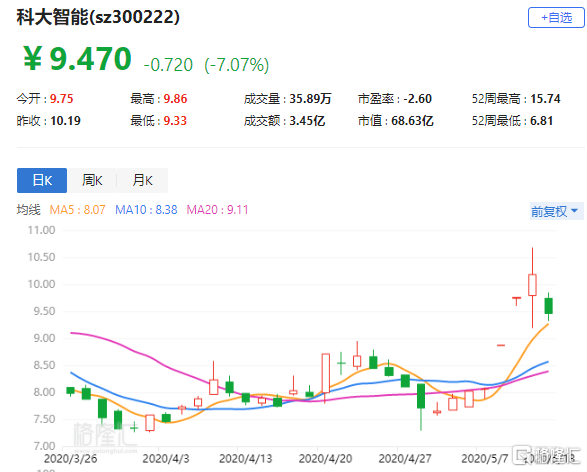Click the 2020/4/3 date axis label
This screenshot has height=472, width=587.
pyautogui.click(x=166, y=459)
